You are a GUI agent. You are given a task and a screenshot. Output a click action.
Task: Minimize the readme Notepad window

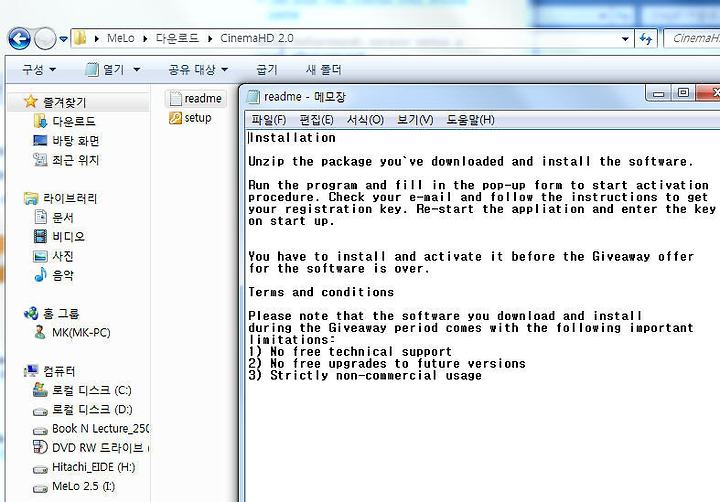click(658, 93)
